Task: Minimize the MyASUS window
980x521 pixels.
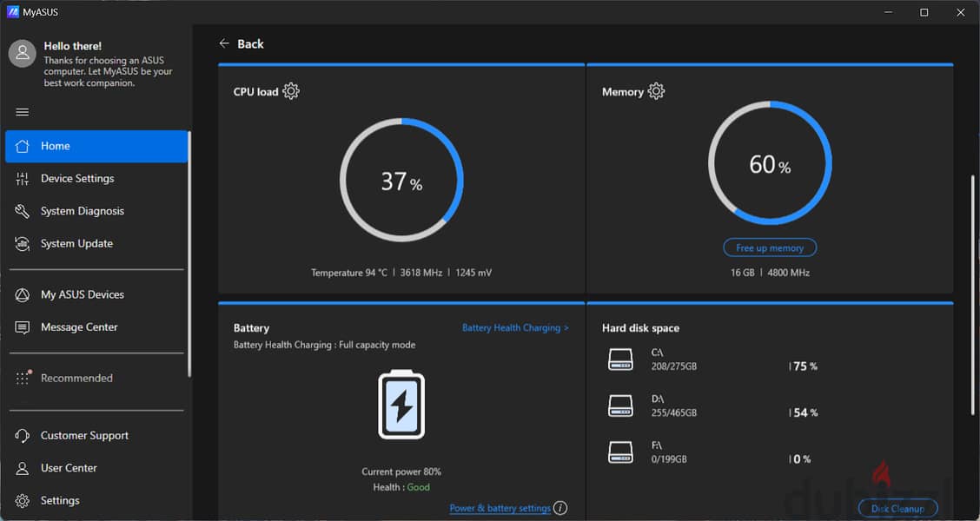Action: [888, 12]
